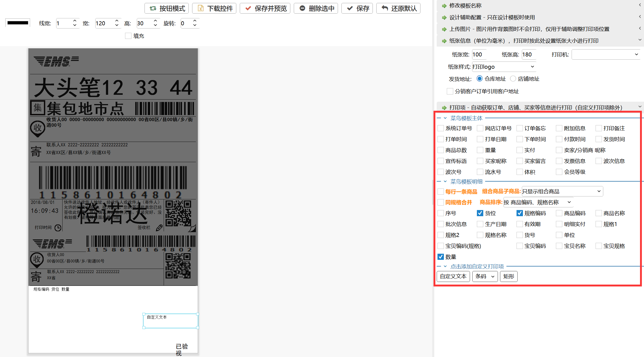Open the 打印机 dropdown

(606, 55)
